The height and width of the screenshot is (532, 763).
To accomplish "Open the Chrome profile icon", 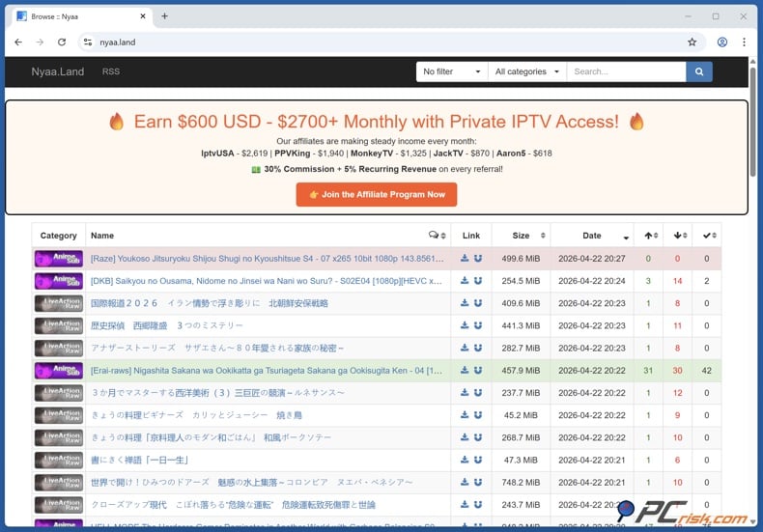I will click(721, 42).
